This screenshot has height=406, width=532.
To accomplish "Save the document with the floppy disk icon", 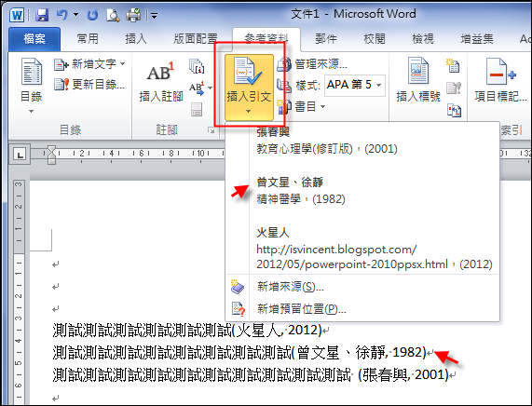I will pos(42,15).
